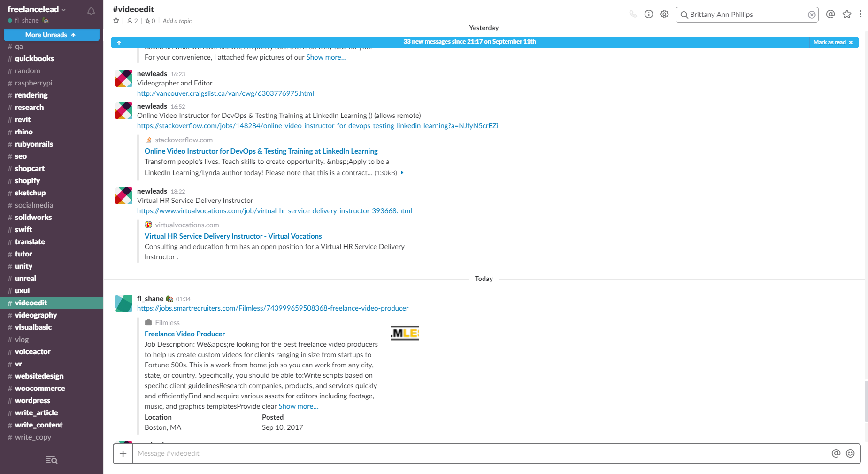Open Virtual HR Service Delivery Instructor title
Viewport: 868px width, 474px height.
pyautogui.click(x=233, y=236)
